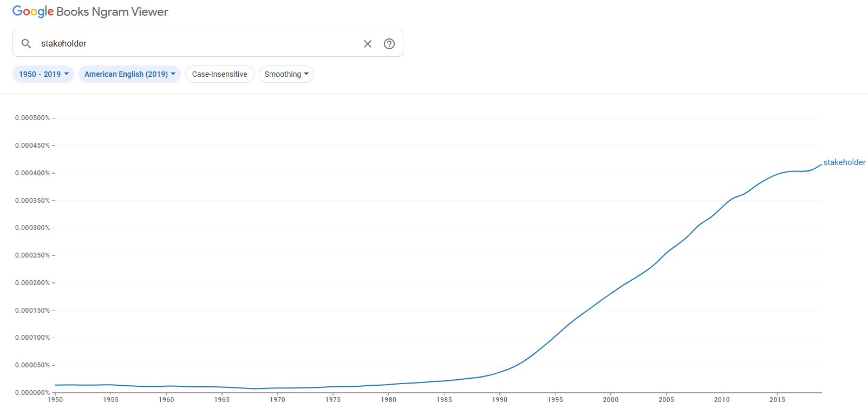The image size is (868, 409).
Task: Click the 1970 year label on the x-axis
Action: (x=277, y=400)
